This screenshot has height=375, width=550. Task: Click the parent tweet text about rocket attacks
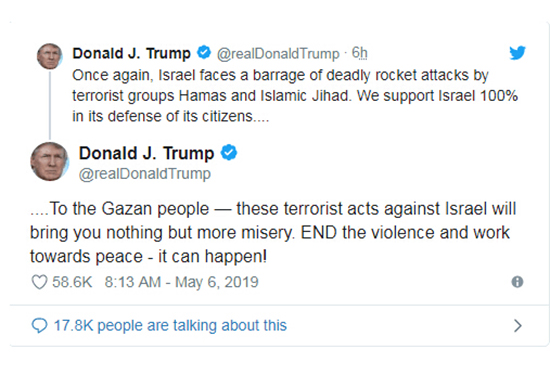click(295, 96)
